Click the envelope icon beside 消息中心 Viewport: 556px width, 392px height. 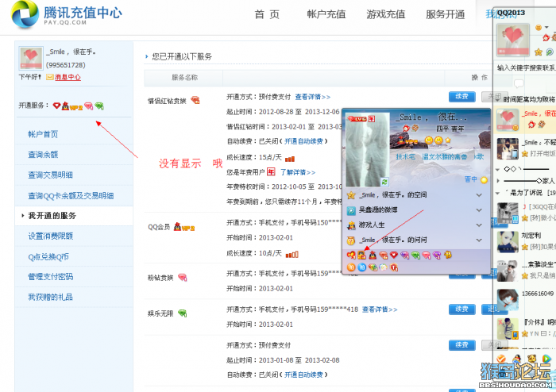[49, 77]
